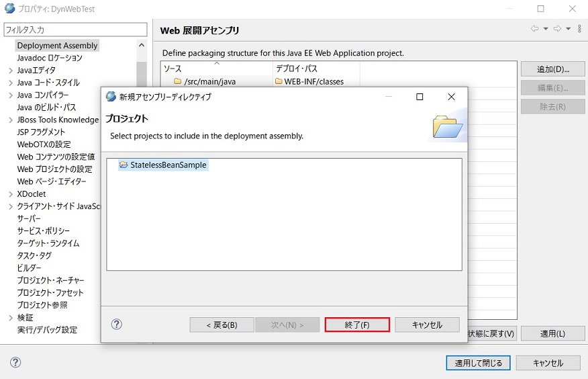
Task: Click the back navigation arrow icon
Action: tap(534, 29)
